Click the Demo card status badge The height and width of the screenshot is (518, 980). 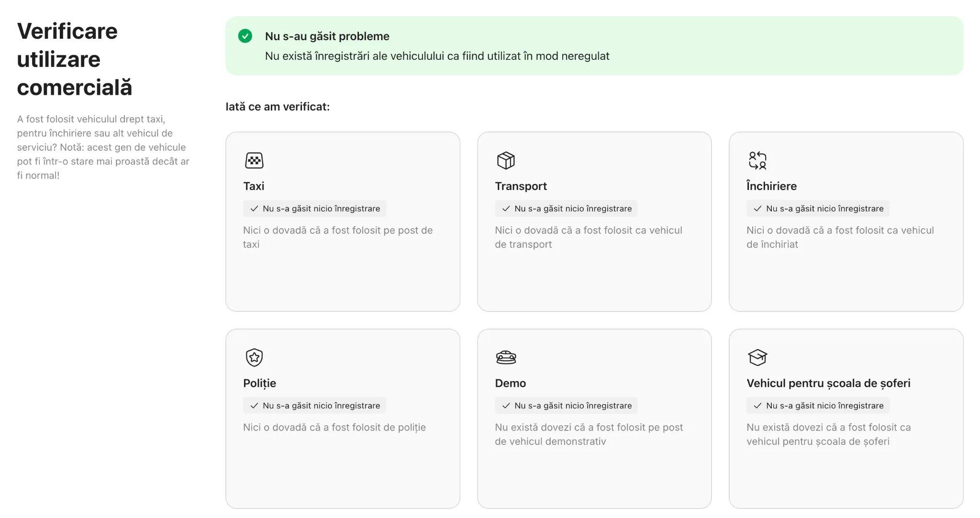[566, 406]
